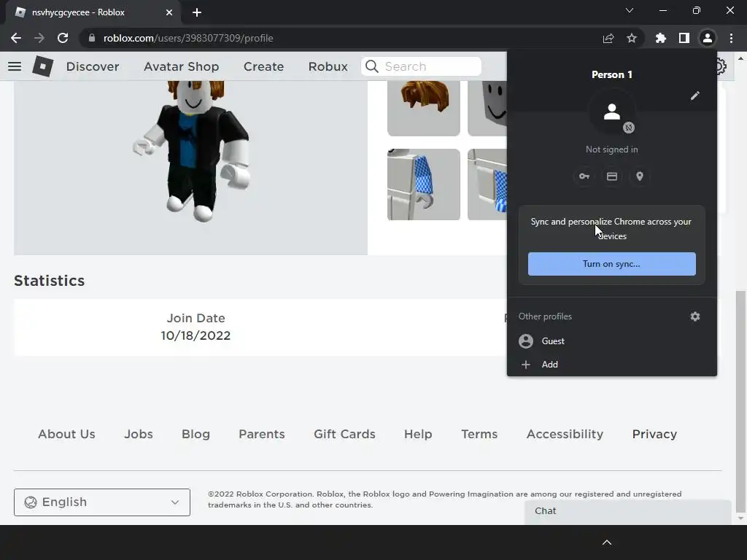Add a new Chrome profile

pos(612,365)
